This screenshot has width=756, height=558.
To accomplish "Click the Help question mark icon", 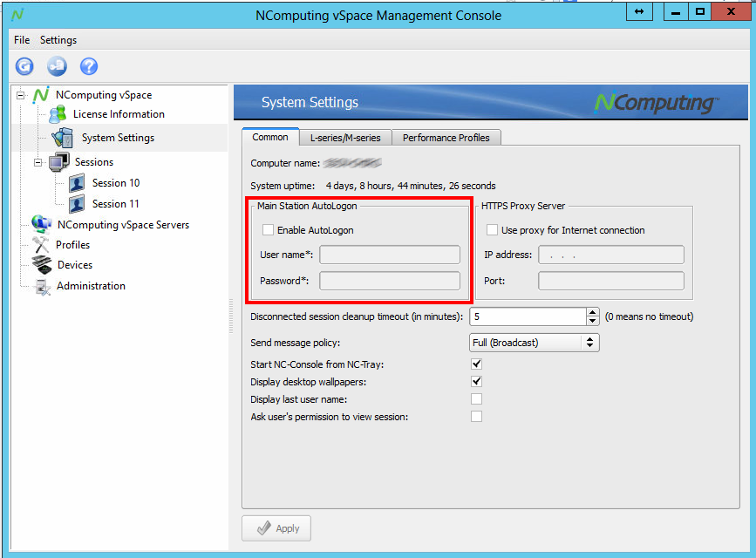I will pyautogui.click(x=87, y=66).
